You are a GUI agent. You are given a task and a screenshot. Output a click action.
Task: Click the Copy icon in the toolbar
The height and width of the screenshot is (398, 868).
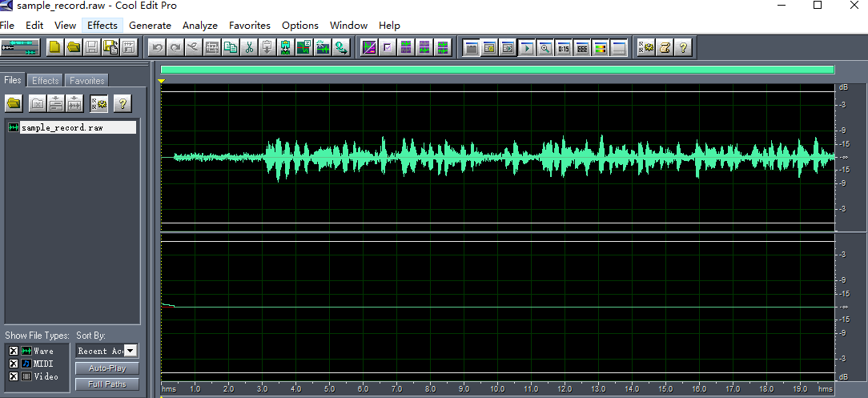coord(231,48)
